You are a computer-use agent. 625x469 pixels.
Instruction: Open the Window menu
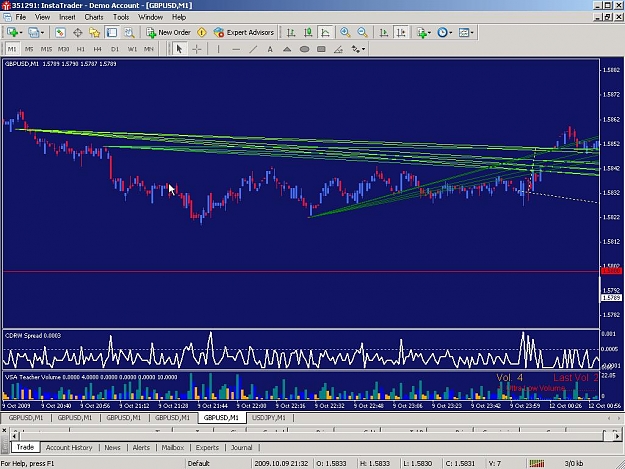click(x=150, y=17)
